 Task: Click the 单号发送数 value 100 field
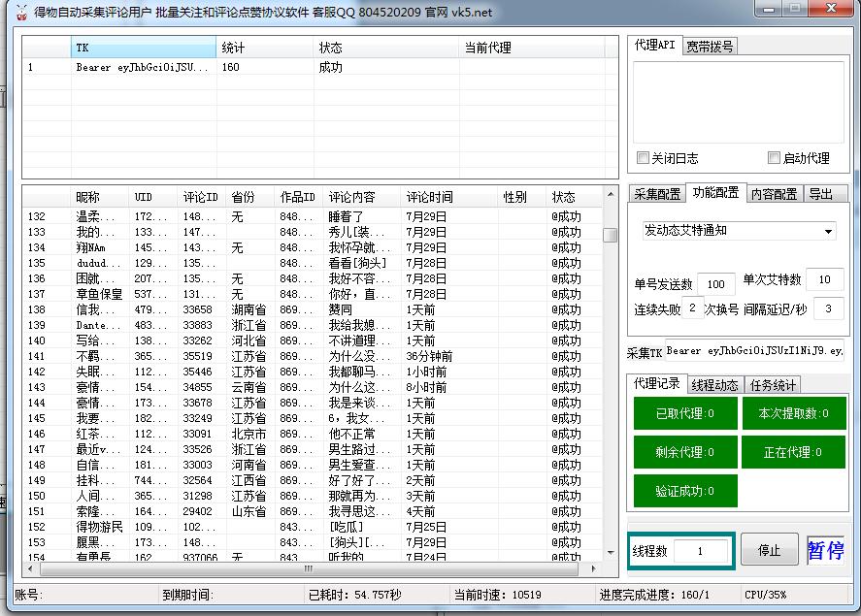tap(715, 282)
